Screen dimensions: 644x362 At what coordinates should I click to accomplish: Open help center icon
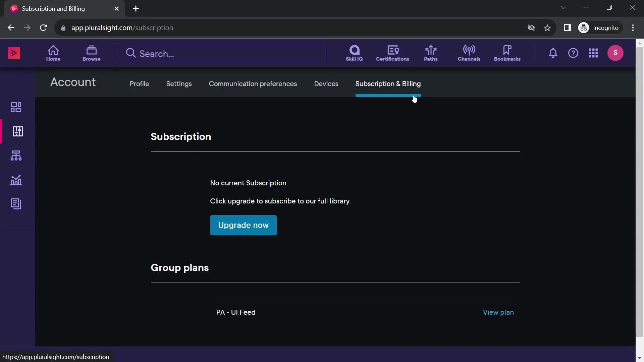(574, 53)
